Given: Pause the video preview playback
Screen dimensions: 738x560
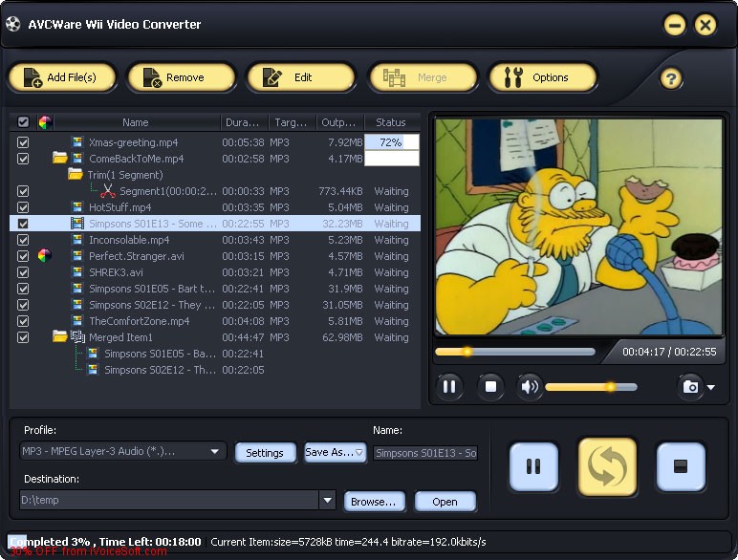Looking at the screenshot, I should (449, 387).
